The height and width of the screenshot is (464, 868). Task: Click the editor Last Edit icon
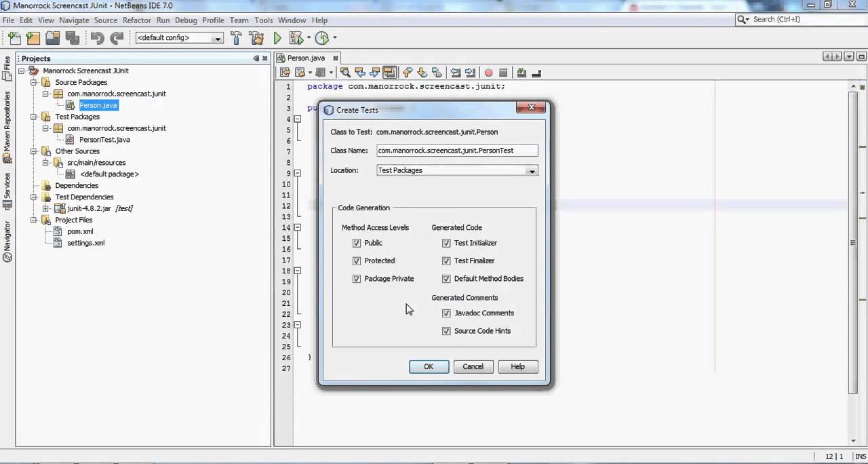pyautogui.click(x=285, y=73)
